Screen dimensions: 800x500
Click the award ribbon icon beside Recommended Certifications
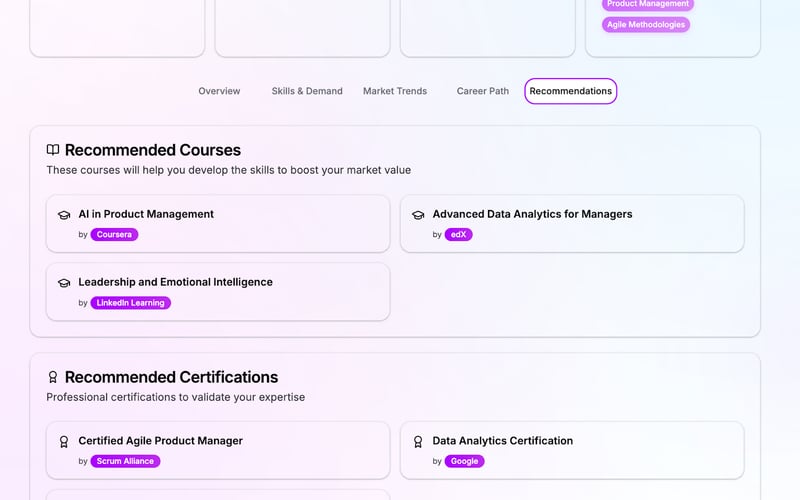[x=53, y=377]
